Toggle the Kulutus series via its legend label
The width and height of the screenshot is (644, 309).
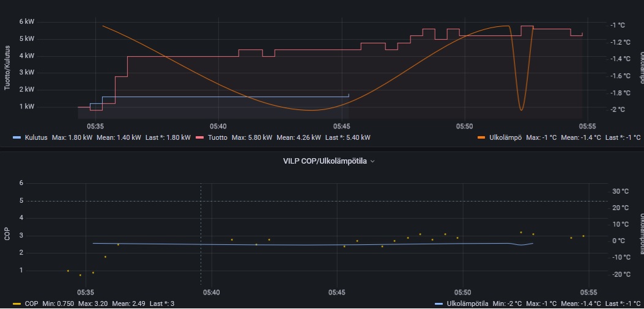pos(36,137)
